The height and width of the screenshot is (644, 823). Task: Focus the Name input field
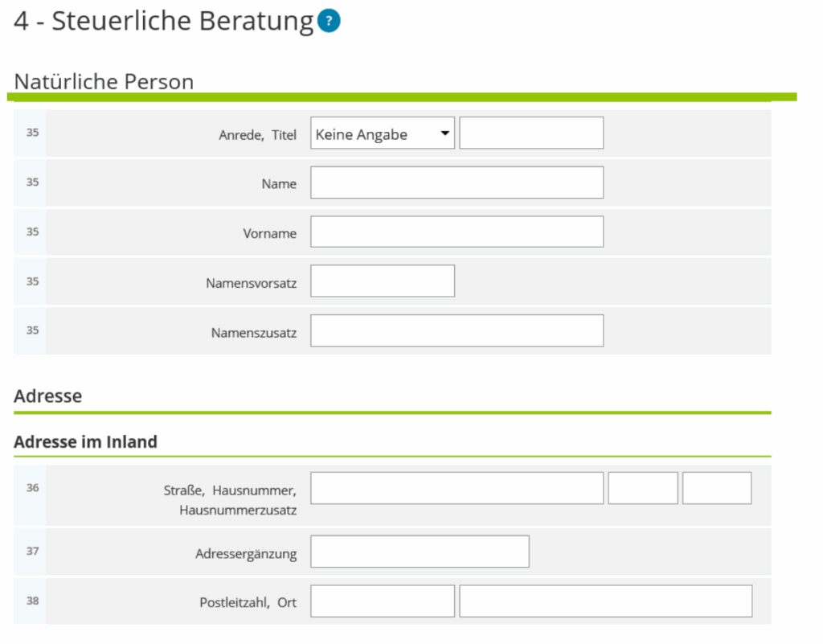(457, 183)
